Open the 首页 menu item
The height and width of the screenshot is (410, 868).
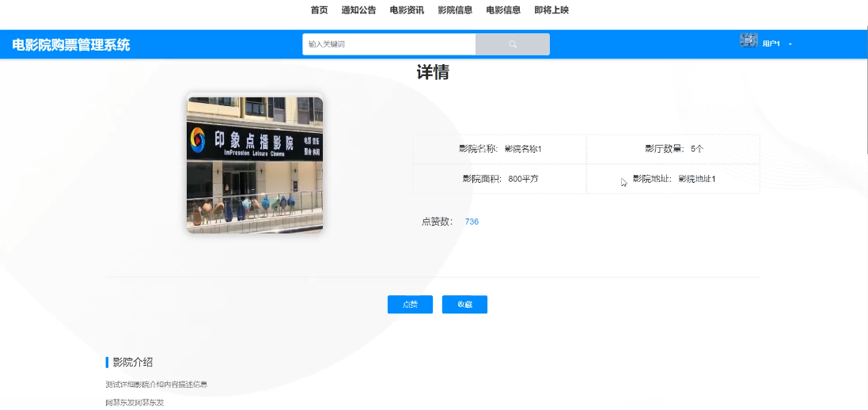[x=319, y=10]
